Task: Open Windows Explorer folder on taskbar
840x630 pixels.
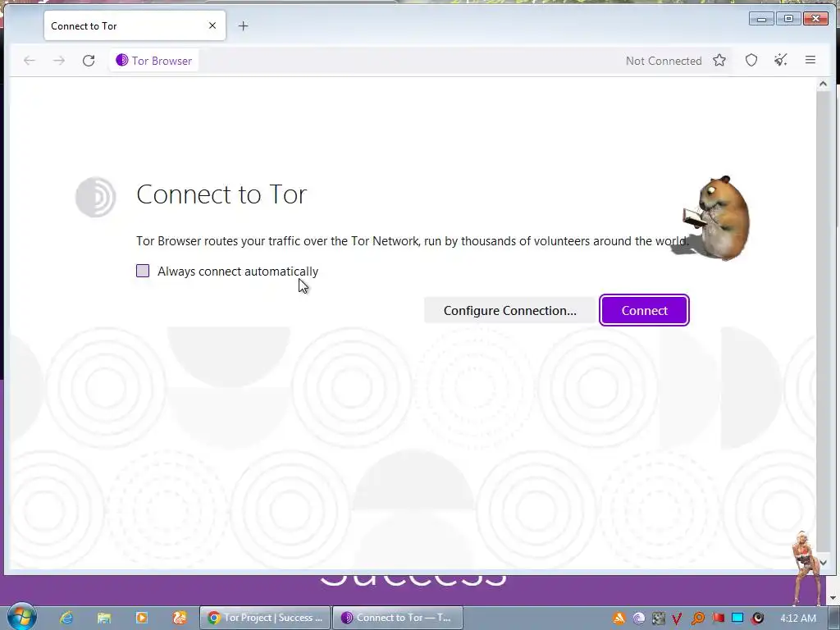Action: point(104,618)
